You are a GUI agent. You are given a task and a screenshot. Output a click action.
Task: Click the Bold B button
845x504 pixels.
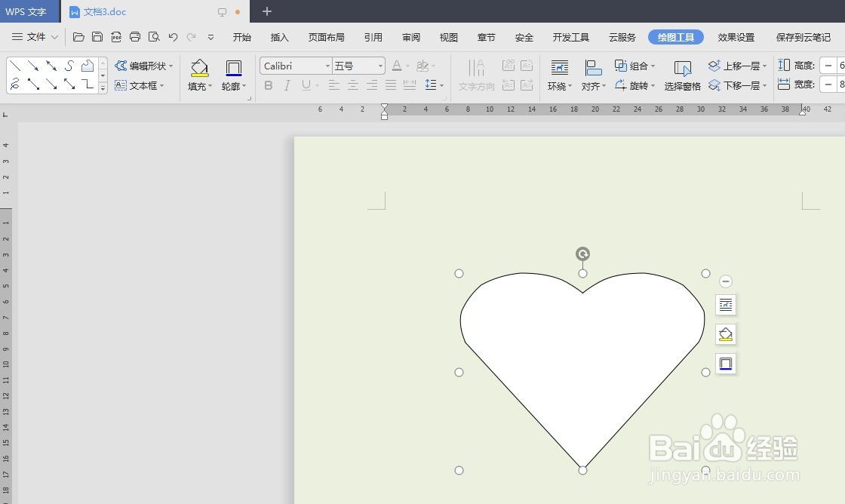[269, 85]
